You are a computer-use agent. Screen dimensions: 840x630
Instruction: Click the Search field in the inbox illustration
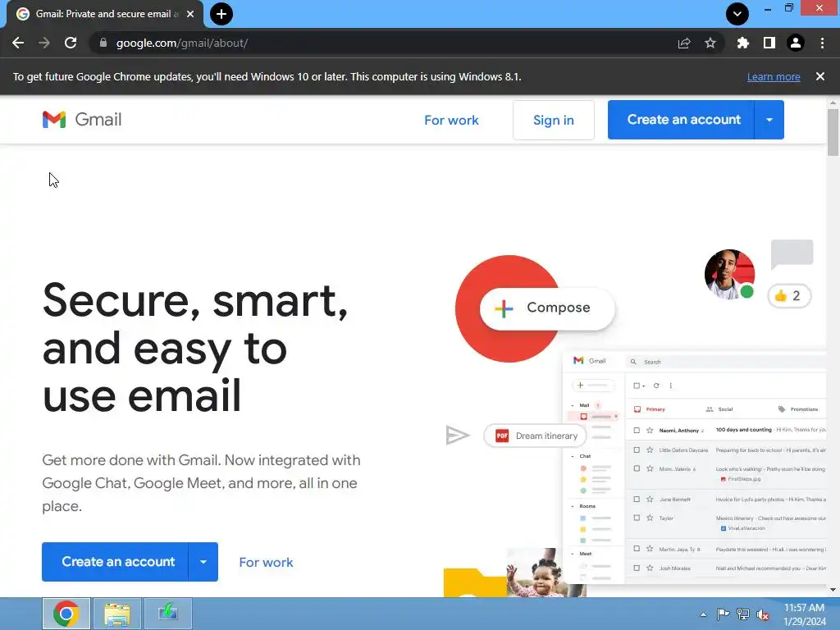pyautogui.click(x=726, y=362)
